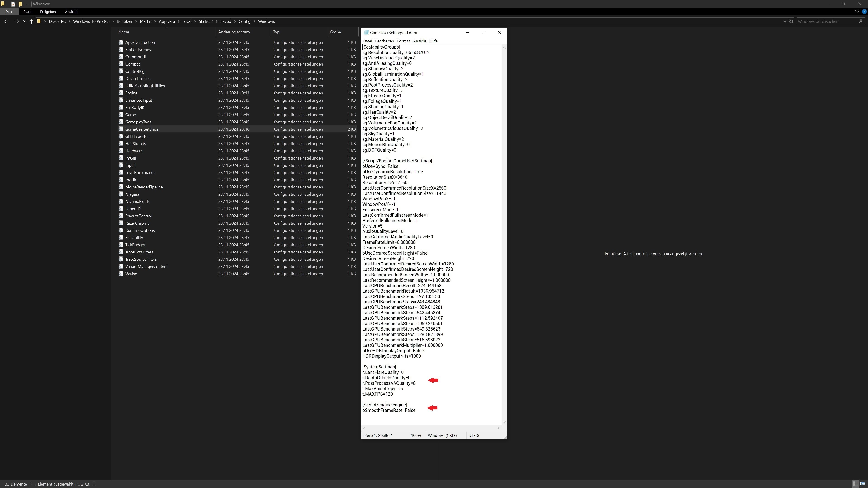Select the Hardware file icon
868x488 pixels.
point(121,151)
